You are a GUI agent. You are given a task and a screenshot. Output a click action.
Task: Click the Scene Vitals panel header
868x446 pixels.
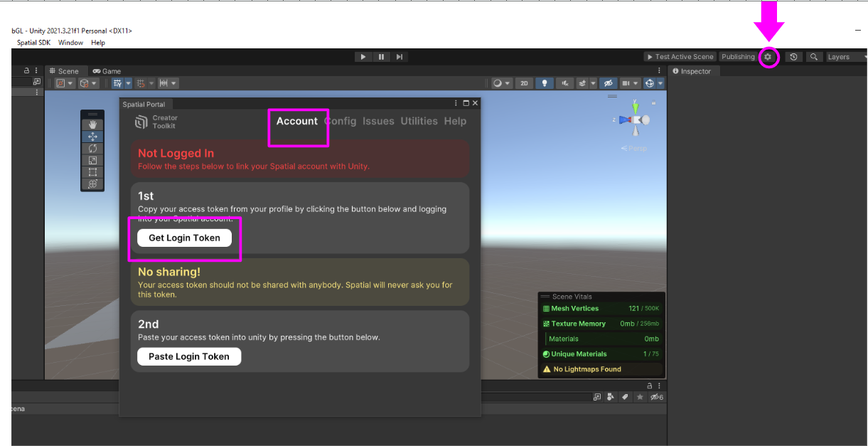point(601,297)
